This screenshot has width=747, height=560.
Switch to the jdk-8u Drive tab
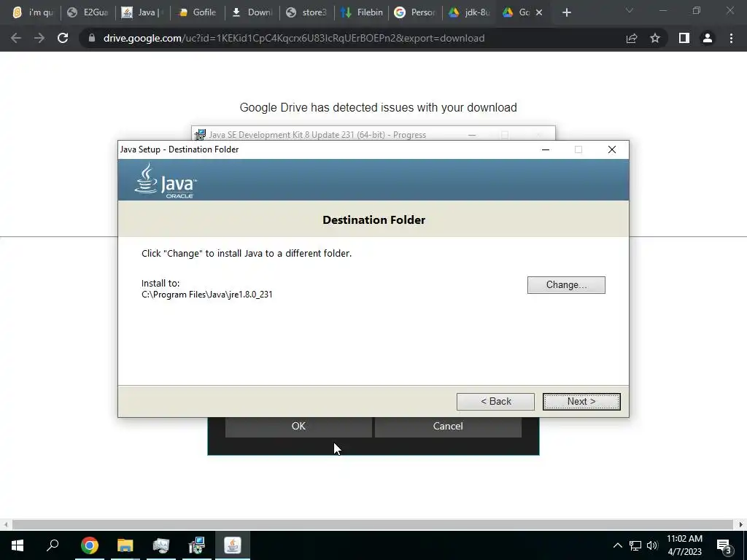click(471, 12)
